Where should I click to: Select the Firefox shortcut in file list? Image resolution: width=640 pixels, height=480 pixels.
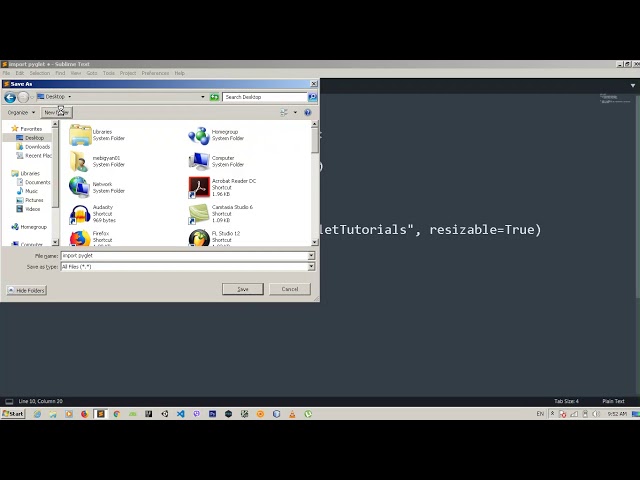[x=90, y=238]
